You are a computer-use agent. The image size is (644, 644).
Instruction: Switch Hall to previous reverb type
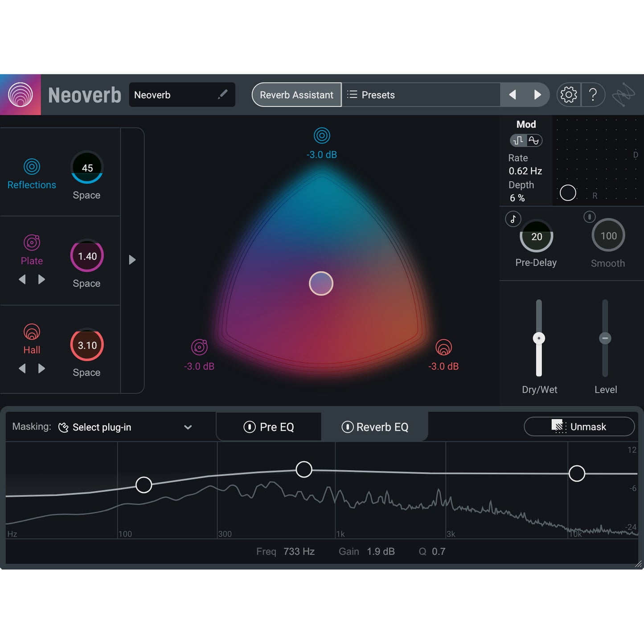click(x=22, y=369)
